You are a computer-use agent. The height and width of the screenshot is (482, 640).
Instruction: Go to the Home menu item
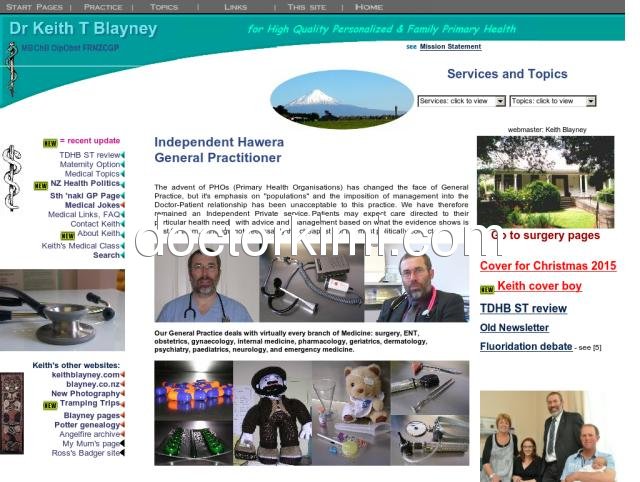369,7
